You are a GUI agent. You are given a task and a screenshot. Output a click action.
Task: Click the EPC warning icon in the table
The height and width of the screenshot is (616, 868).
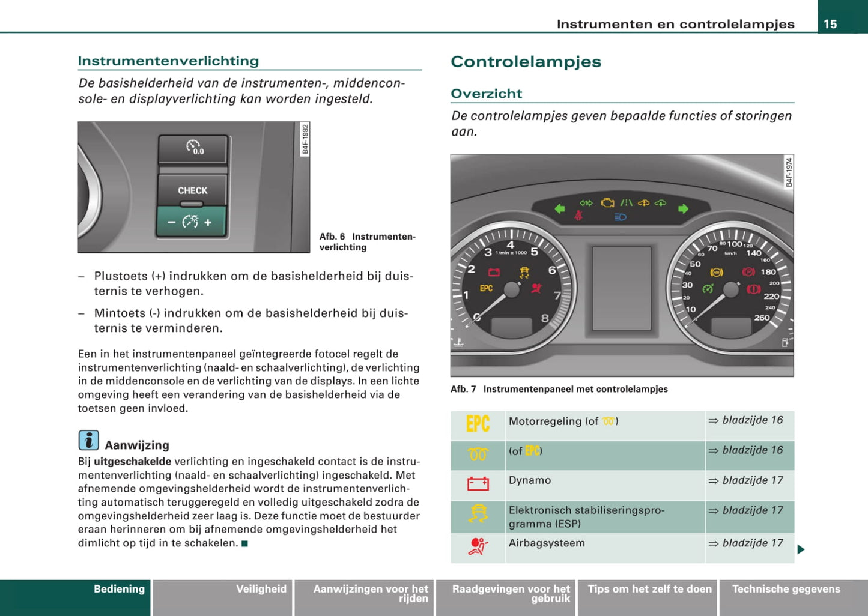coord(478,424)
